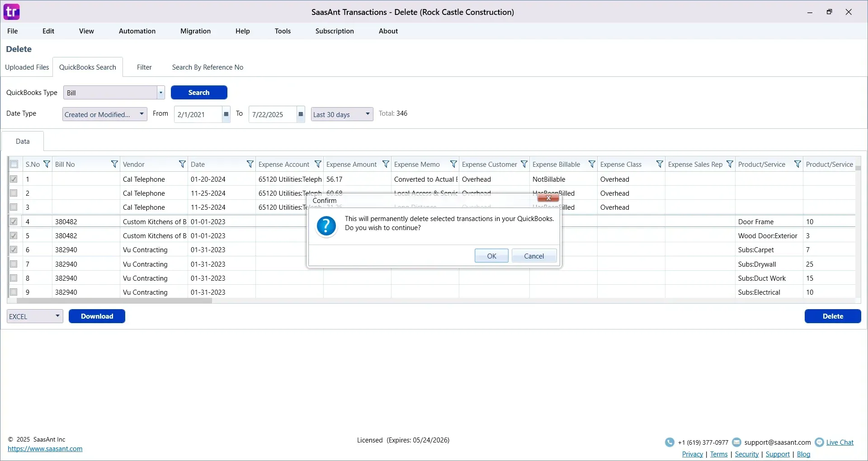Screen dimensions: 868x461
Task: Open the From date calendar picker
Action: [x=226, y=114]
